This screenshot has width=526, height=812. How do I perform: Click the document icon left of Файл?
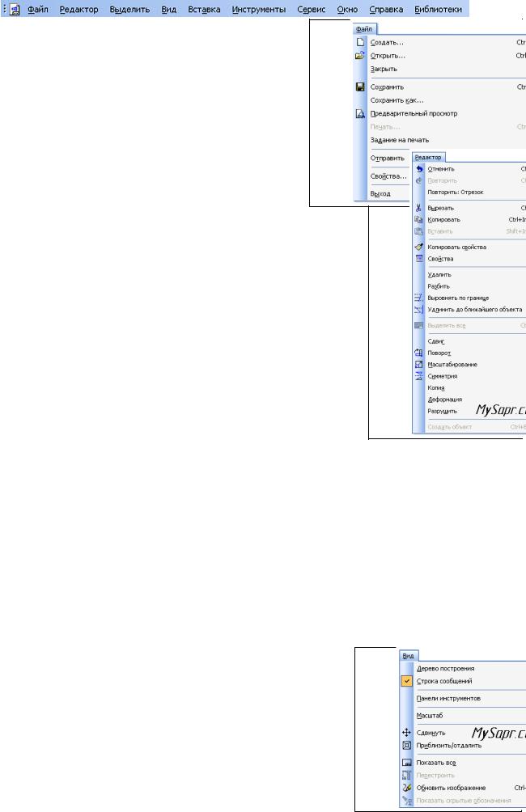[x=15, y=10]
